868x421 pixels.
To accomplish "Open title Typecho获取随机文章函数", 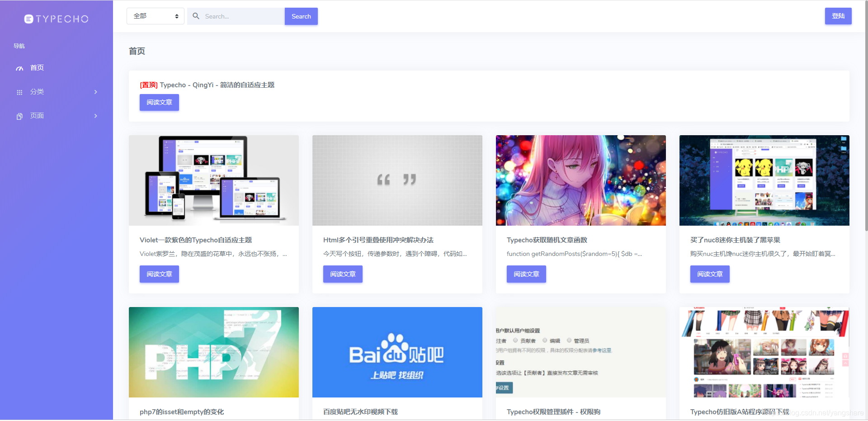I will pyautogui.click(x=547, y=240).
